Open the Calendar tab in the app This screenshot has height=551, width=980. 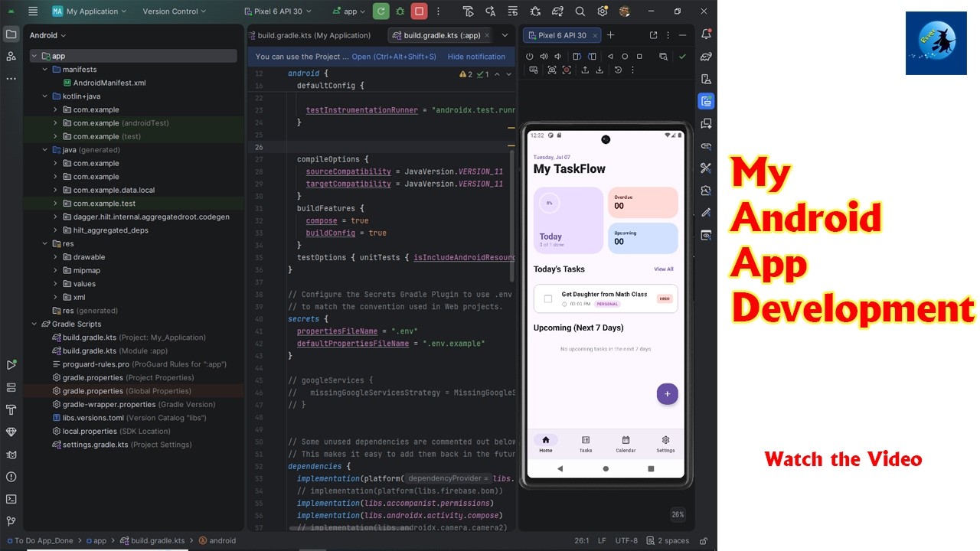point(626,444)
